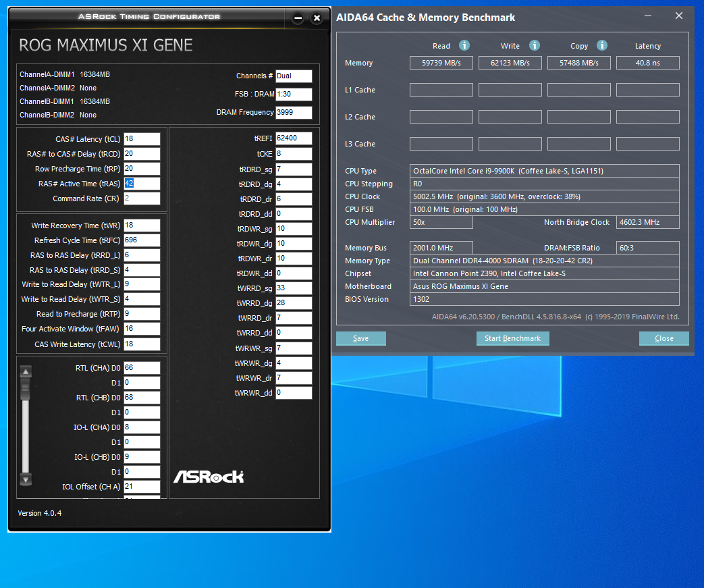Screen dimensions: 704x588
Task: Click the FSB : DRAM ratio field
Action: coord(294,94)
